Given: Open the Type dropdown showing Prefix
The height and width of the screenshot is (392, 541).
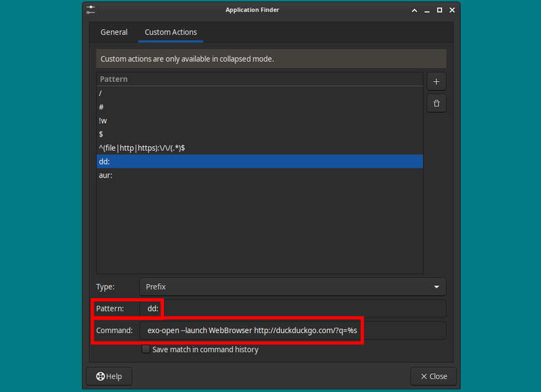Looking at the screenshot, I should pos(292,286).
